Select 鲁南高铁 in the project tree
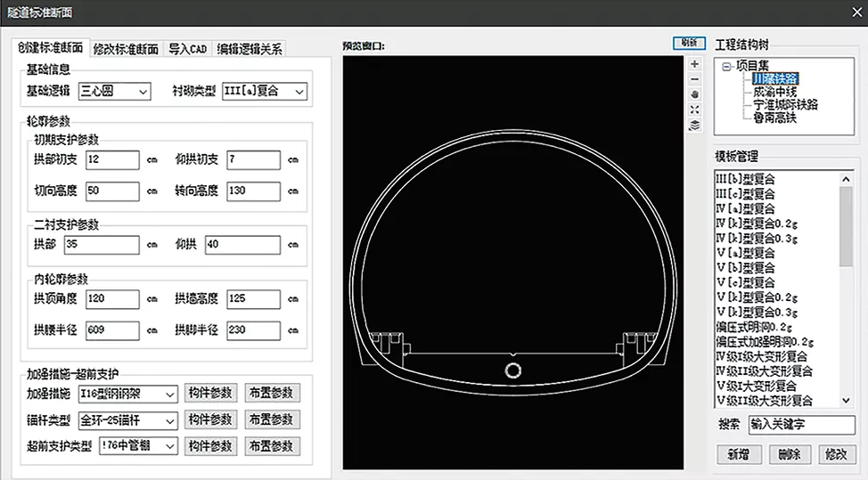This screenshot has height=480, width=868. point(774,118)
